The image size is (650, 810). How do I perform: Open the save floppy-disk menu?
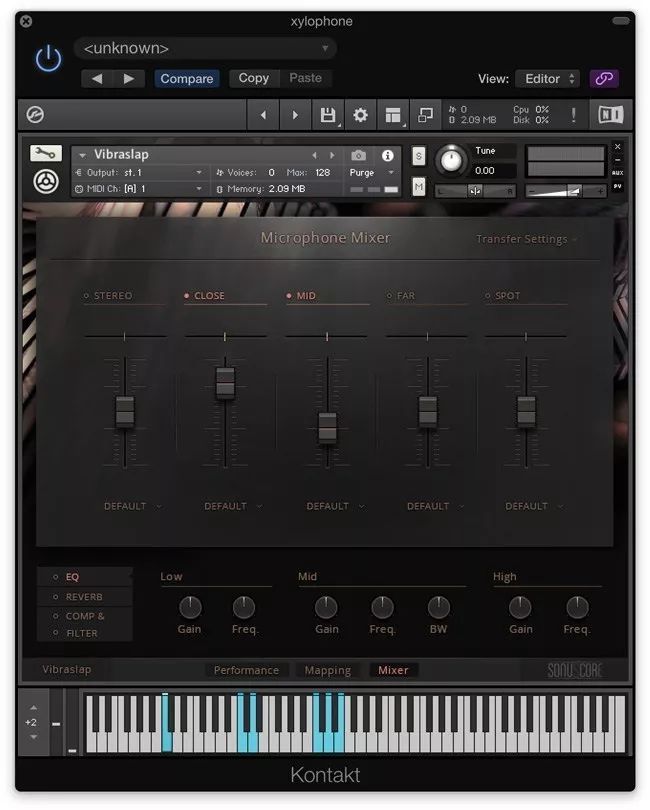tap(328, 115)
